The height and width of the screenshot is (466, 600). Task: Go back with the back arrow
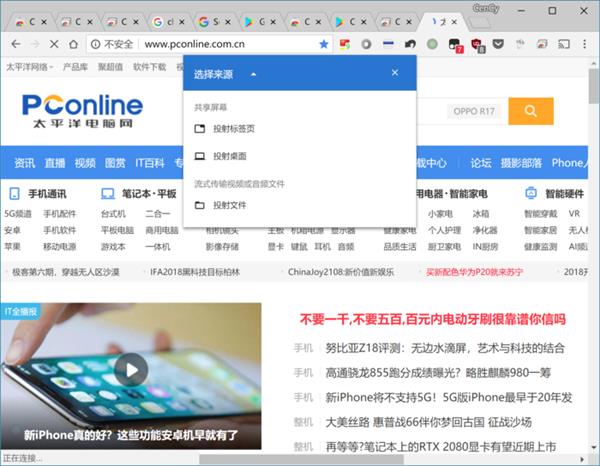tap(16, 44)
